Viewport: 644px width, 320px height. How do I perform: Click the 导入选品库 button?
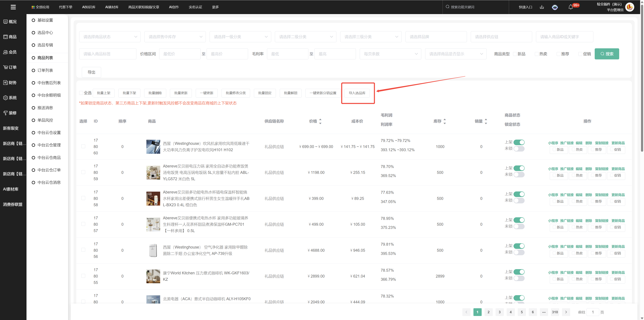point(357,93)
